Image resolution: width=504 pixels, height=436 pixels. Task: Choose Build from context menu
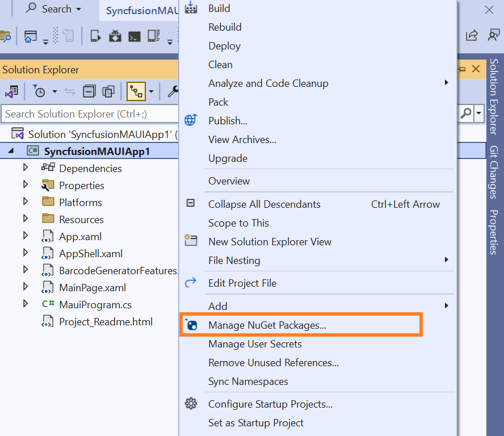click(318, 9)
